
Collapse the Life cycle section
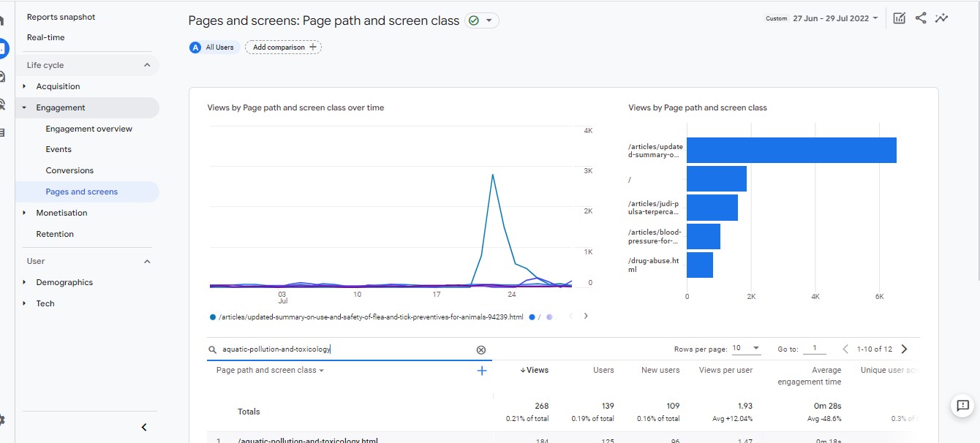click(x=146, y=65)
